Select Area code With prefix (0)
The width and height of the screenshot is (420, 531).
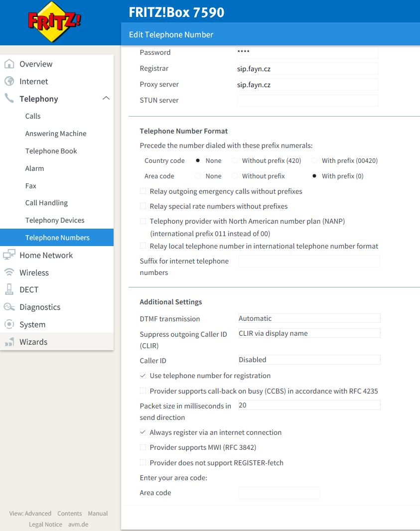[x=314, y=176]
